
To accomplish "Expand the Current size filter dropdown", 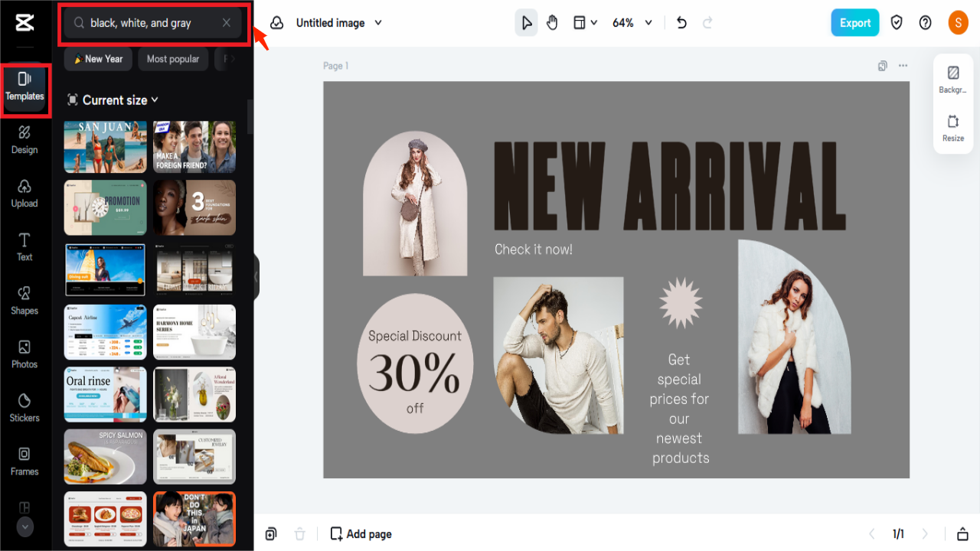I will pyautogui.click(x=113, y=99).
